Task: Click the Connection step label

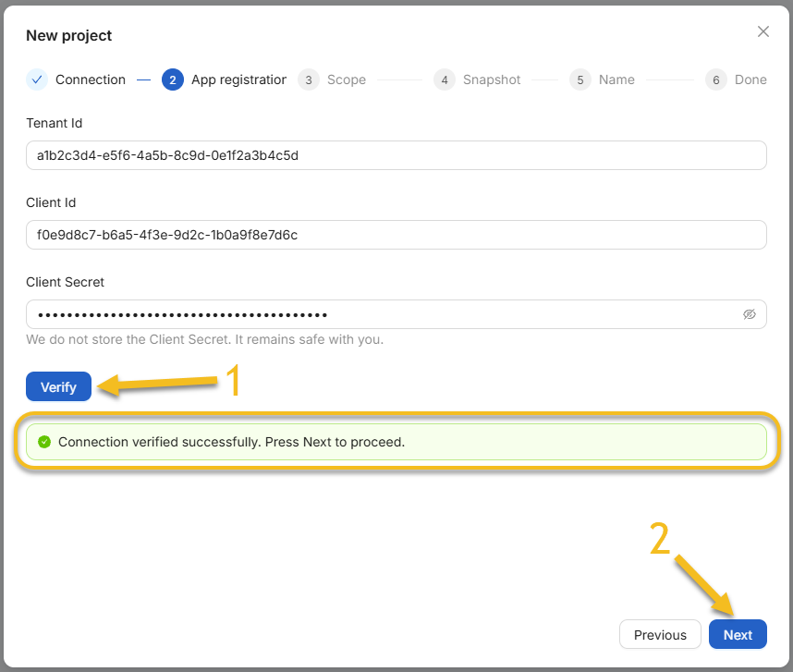Action: click(x=91, y=79)
